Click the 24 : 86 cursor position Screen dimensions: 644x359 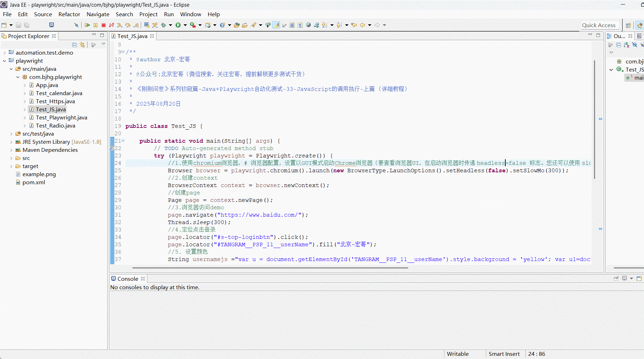536,354
